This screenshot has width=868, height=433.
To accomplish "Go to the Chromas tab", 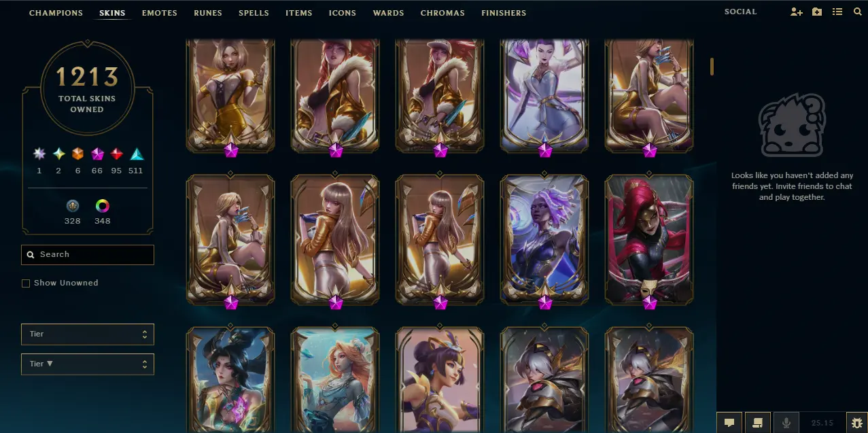I will tap(442, 13).
